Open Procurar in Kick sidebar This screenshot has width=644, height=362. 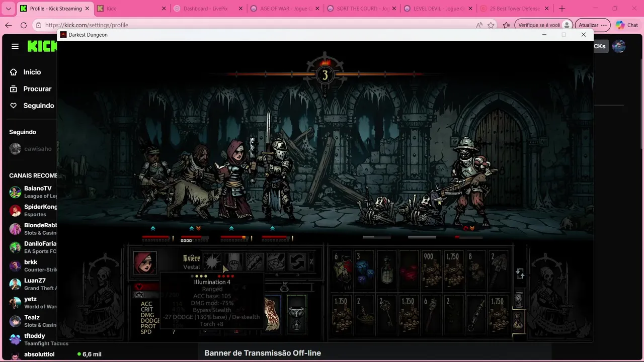(31, 88)
